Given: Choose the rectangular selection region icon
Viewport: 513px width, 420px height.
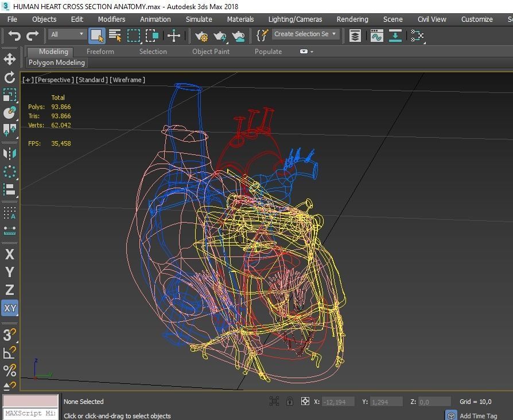Looking at the screenshot, I should tap(134, 36).
